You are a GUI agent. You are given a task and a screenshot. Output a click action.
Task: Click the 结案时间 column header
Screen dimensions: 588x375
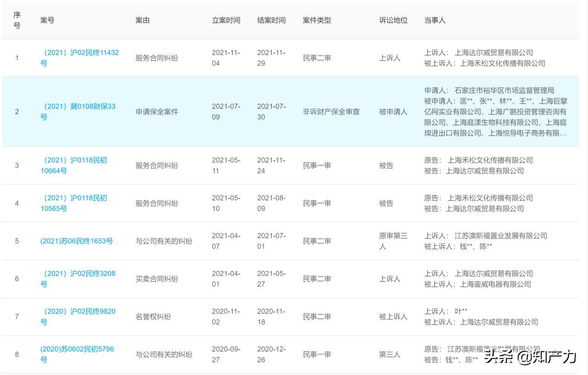point(271,20)
